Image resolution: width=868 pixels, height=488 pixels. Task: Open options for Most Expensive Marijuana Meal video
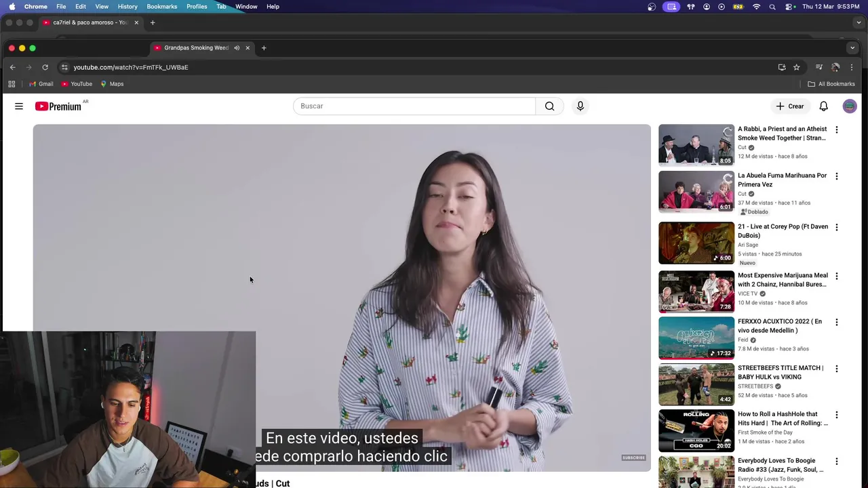[836, 276]
